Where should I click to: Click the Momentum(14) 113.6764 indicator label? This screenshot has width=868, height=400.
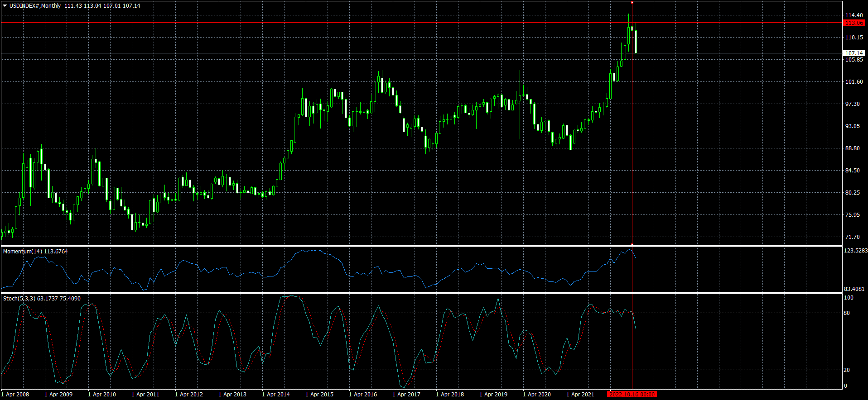35,251
